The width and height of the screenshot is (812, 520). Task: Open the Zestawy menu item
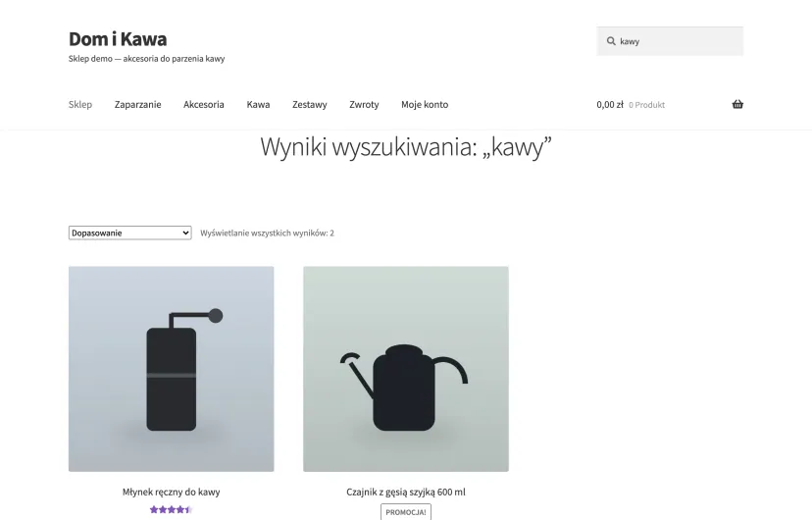[x=310, y=104]
